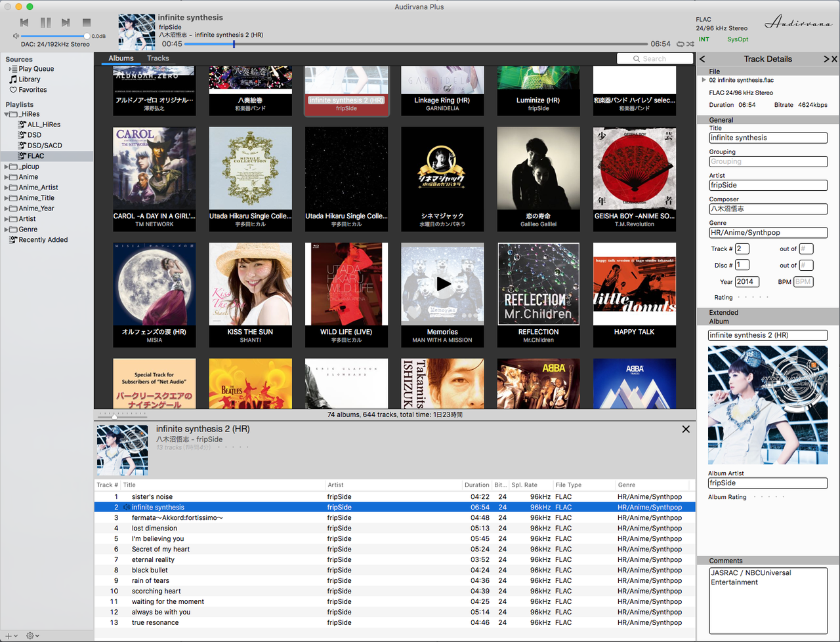Image resolution: width=840 pixels, height=642 pixels.
Task: Go to next track in Track Details
Action: pyautogui.click(x=827, y=59)
